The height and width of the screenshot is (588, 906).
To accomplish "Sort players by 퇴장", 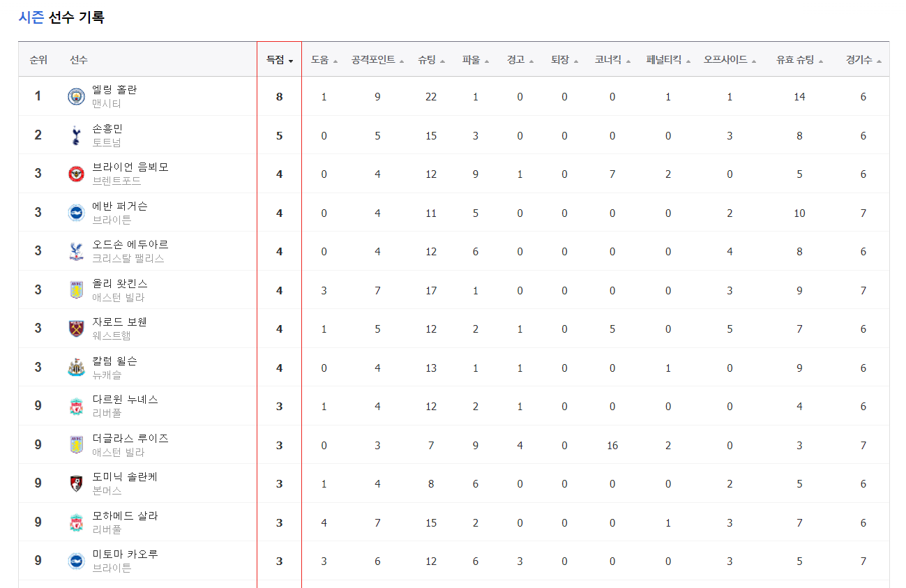I will tap(565, 60).
